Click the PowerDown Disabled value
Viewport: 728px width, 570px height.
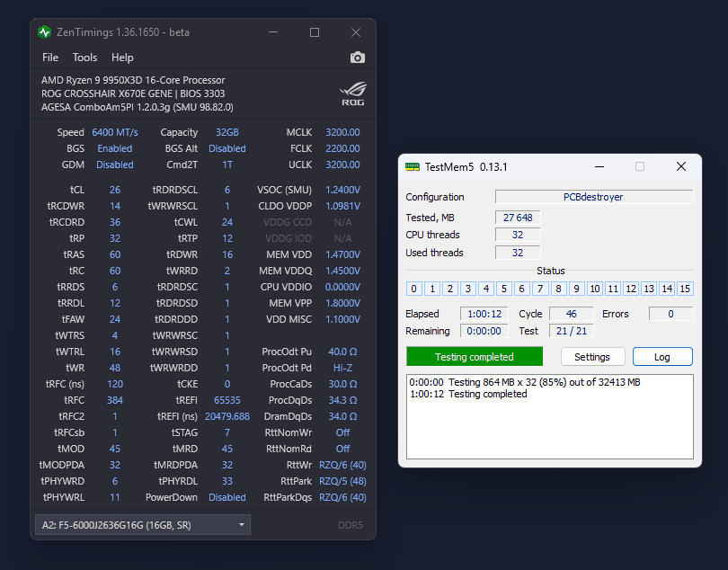(227, 497)
